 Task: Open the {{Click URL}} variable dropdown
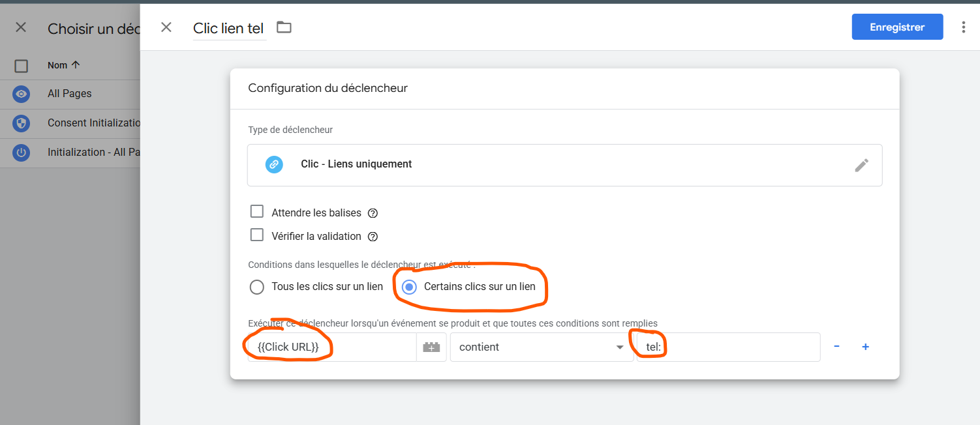click(x=331, y=347)
